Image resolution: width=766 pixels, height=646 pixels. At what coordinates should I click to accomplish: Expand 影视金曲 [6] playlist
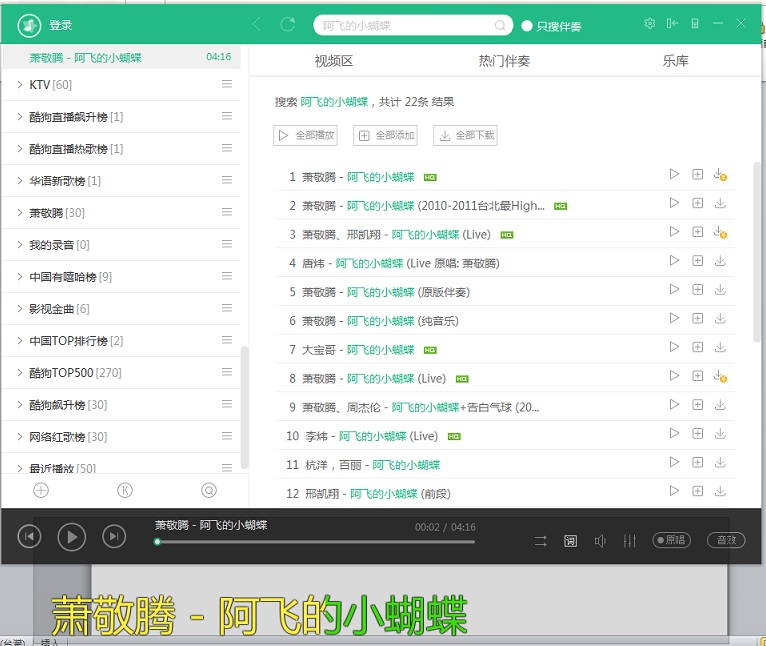point(20,309)
